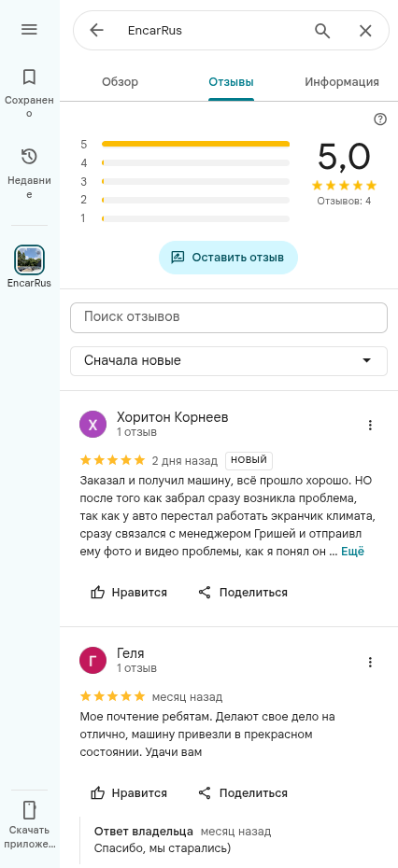Share Харитон Корнеев's review
The image size is (398, 868).
click(x=243, y=593)
